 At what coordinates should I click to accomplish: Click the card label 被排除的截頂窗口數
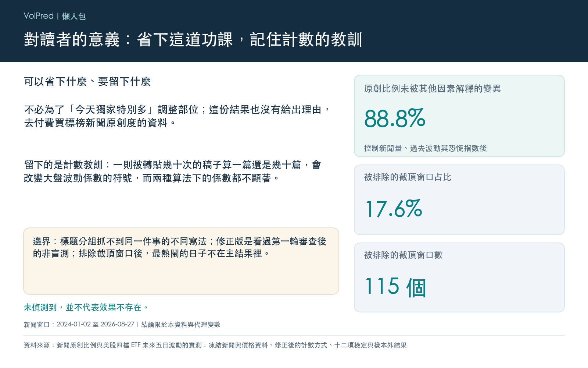[403, 255]
